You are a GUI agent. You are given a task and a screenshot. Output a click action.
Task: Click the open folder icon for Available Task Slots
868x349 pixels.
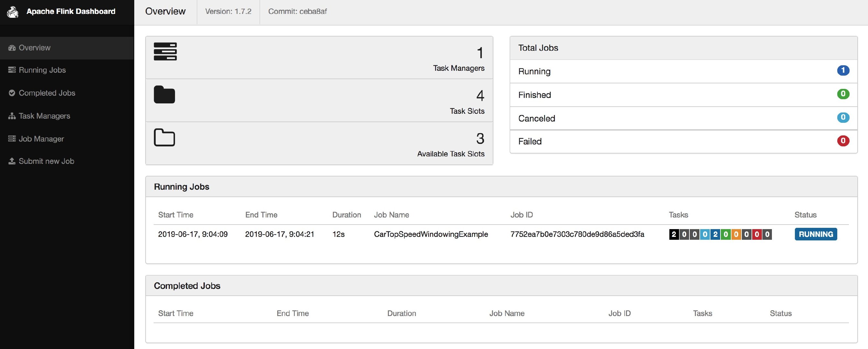point(164,138)
